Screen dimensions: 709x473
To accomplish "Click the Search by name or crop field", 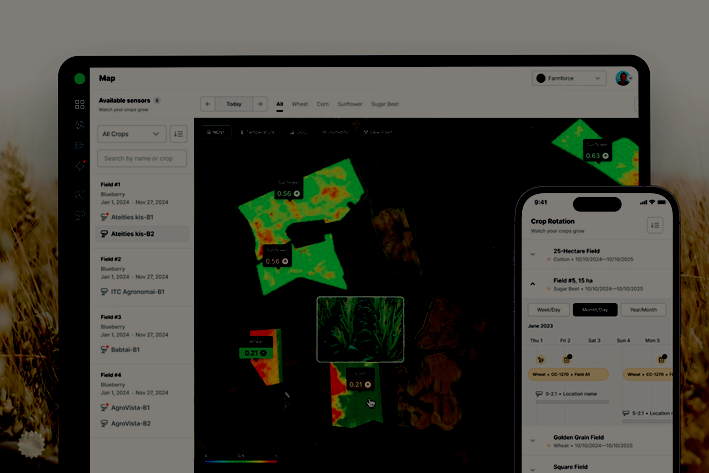I will click(x=141, y=158).
